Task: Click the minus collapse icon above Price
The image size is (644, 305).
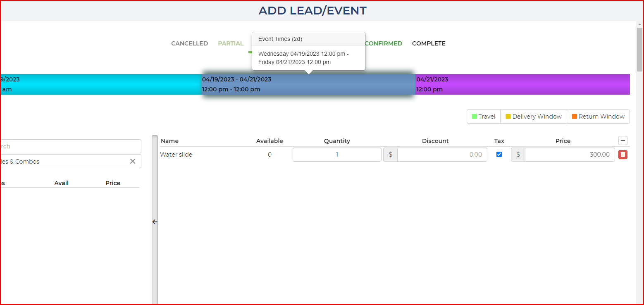Action: click(623, 141)
